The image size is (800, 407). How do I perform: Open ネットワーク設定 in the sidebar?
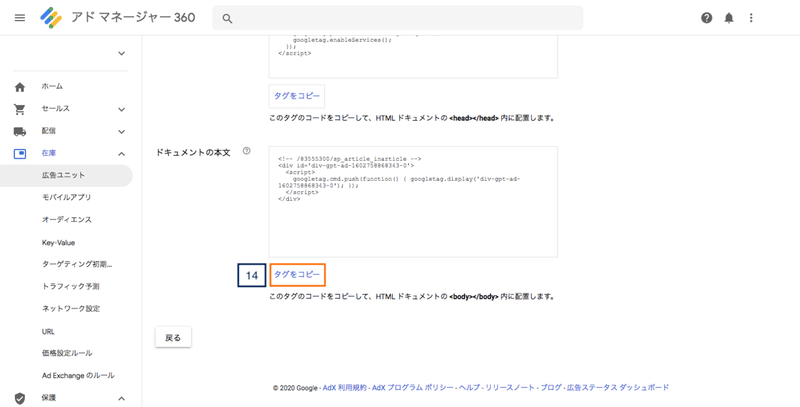coord(71,309)
